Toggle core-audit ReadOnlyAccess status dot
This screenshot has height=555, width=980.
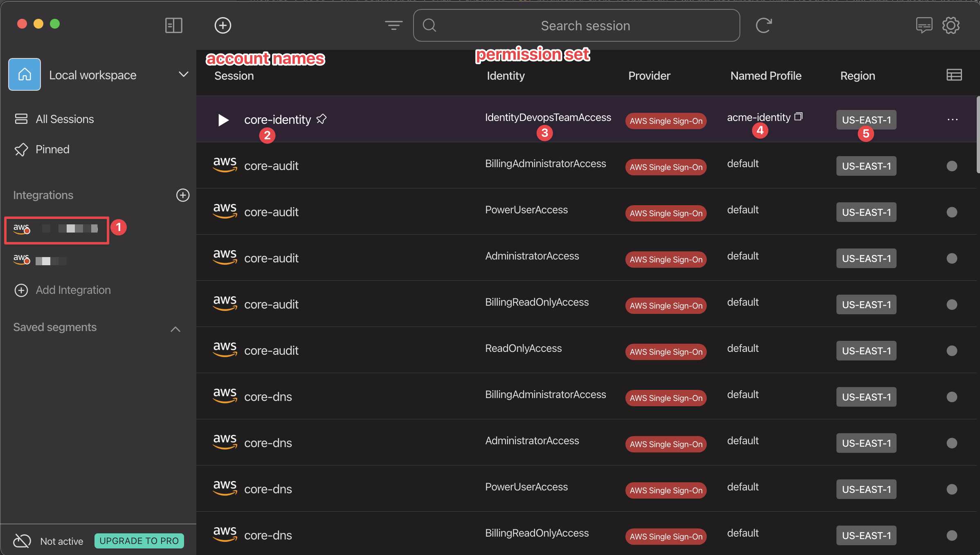952,351
